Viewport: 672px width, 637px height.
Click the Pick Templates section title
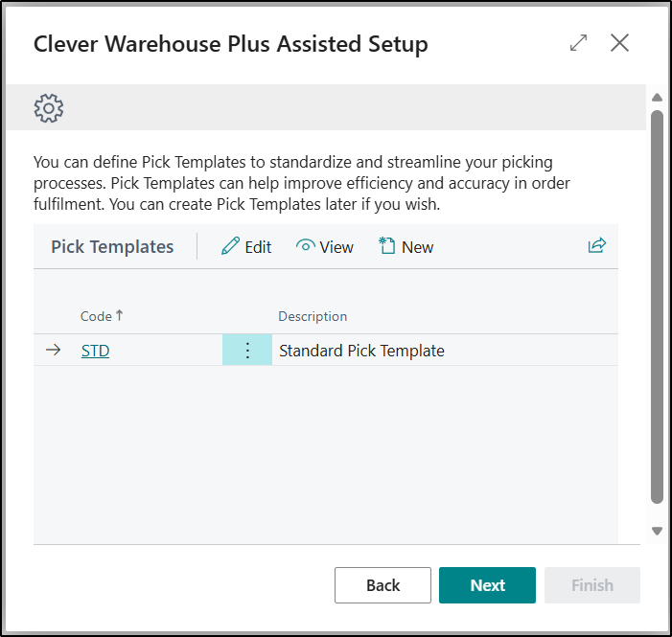[x=112, y=247]
